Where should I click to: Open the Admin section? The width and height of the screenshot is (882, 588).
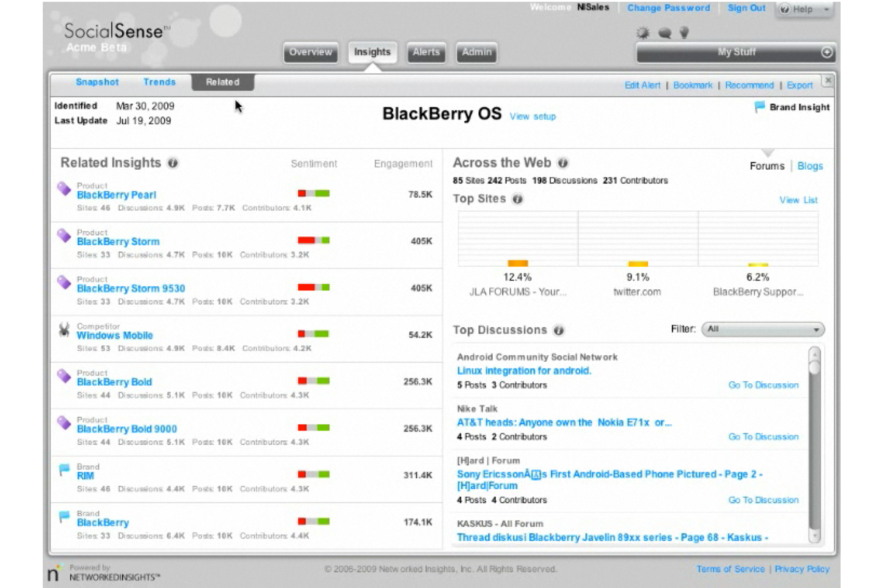(476, 52)
